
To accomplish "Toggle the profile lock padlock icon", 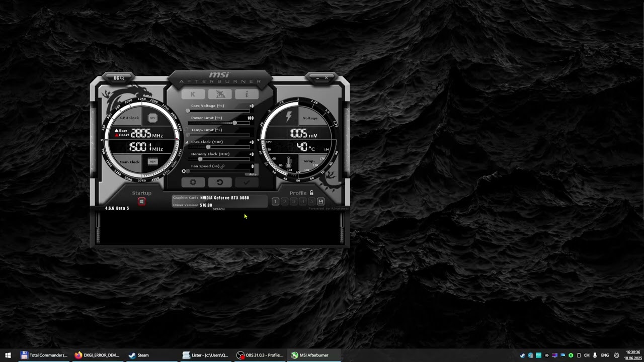I will (x=311, y=193).
